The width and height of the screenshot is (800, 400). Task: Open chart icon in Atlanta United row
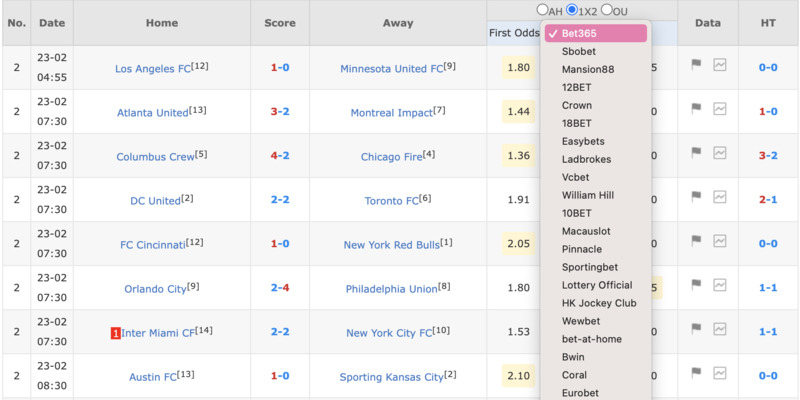pos(719,109)
